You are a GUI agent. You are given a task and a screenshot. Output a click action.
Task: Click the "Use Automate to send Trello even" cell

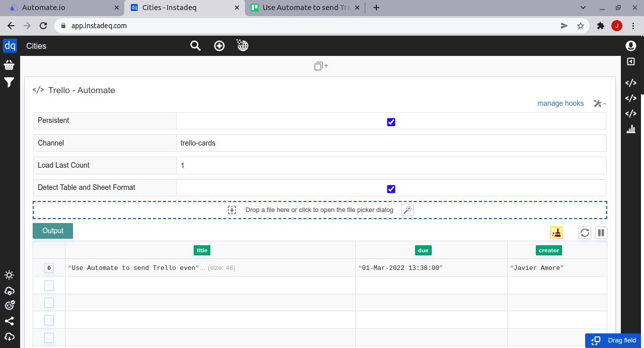[210, 268]
